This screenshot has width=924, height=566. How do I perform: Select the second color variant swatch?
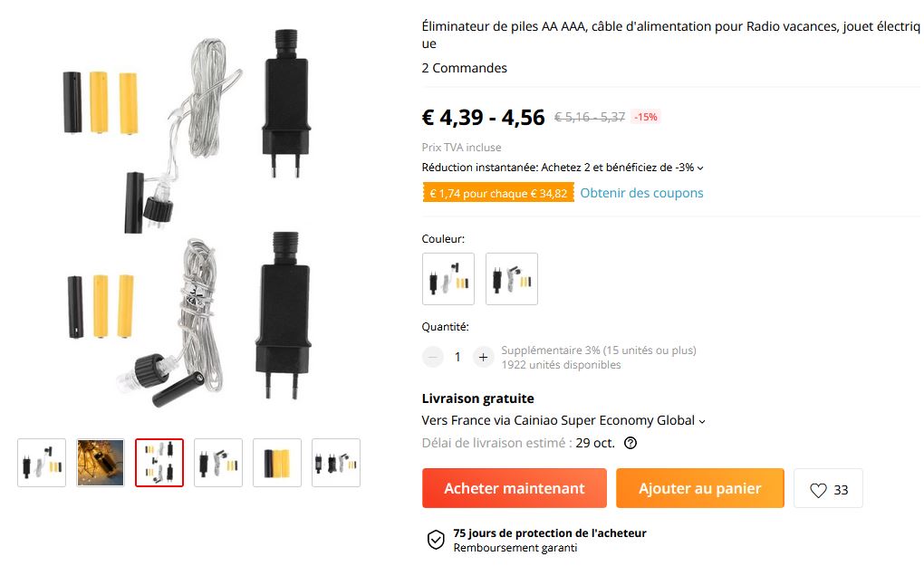coord(512,279)
